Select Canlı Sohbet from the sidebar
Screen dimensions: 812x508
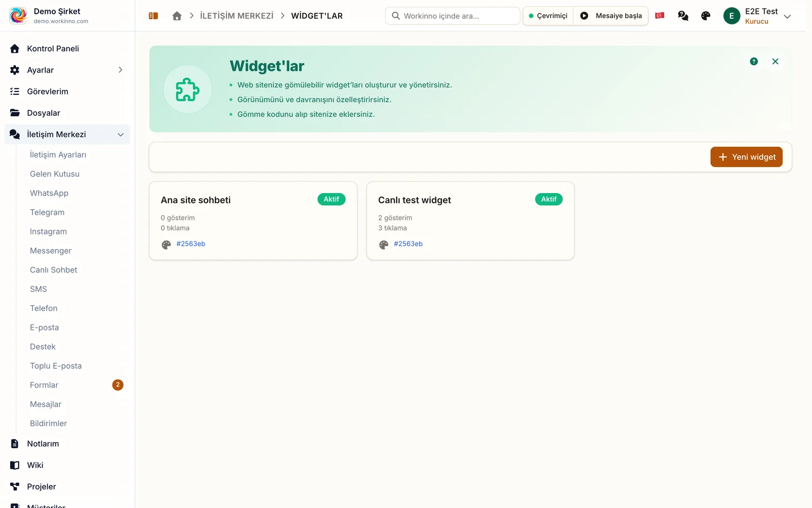54,270
